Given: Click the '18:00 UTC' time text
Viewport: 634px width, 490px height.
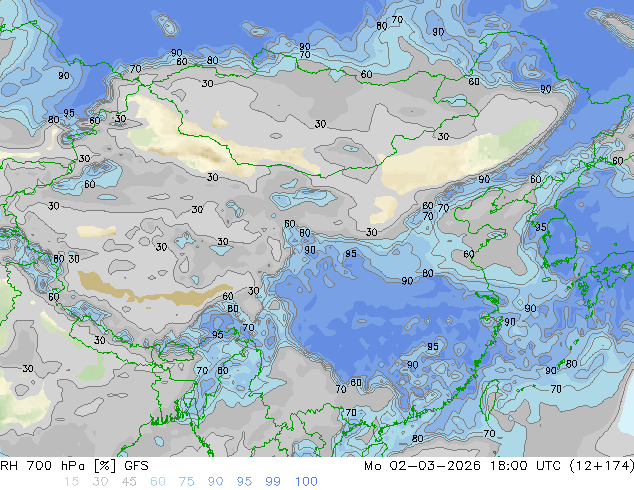Looking at the screenshot, I should pos(525,466).
